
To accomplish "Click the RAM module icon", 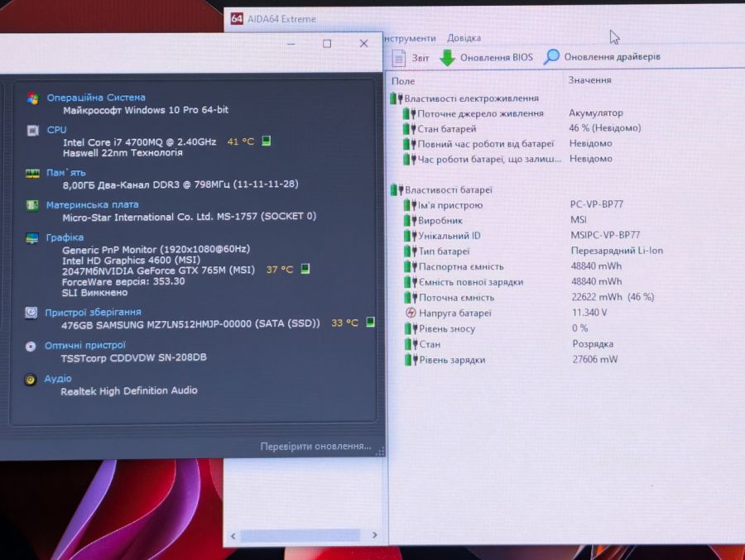I will [32, 174].
